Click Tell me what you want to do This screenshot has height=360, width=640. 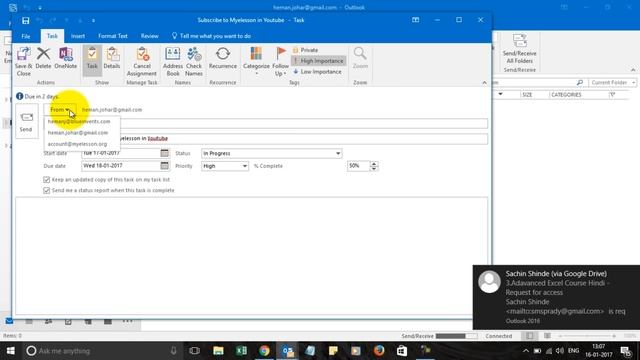(211, 36)
